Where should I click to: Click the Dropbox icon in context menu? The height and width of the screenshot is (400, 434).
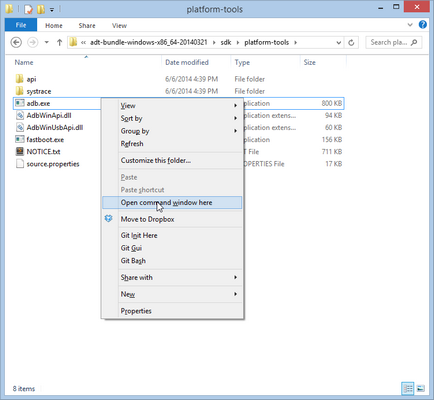(x=109, y=219)
